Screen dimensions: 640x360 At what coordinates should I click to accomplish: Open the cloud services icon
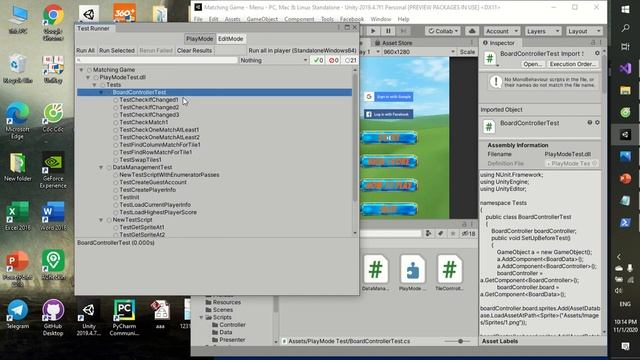coord(472,31)
